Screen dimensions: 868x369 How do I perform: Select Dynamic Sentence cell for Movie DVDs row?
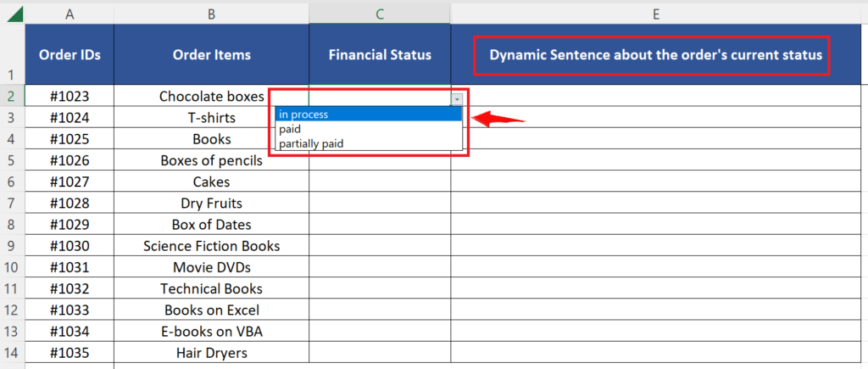click(656, 267)
